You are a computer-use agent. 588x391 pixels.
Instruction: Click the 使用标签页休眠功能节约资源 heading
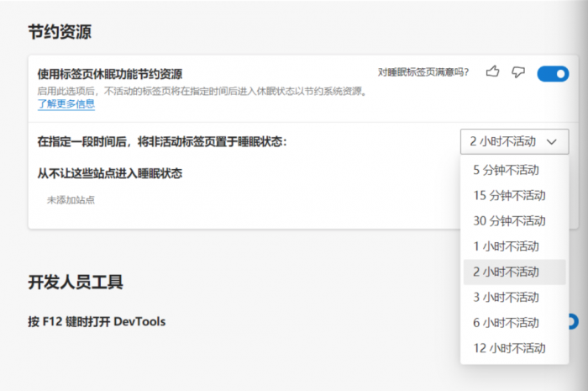[110, 74]
